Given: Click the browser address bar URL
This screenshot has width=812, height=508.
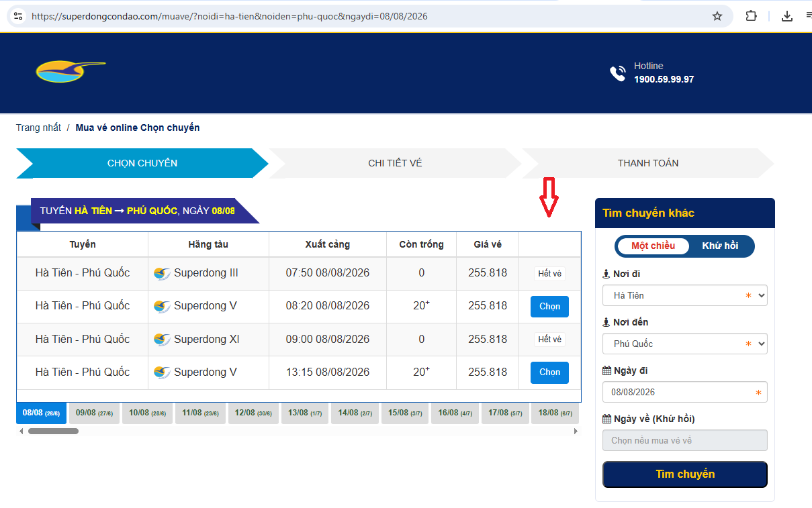Looking at the screenshot, I should (230, 16).
